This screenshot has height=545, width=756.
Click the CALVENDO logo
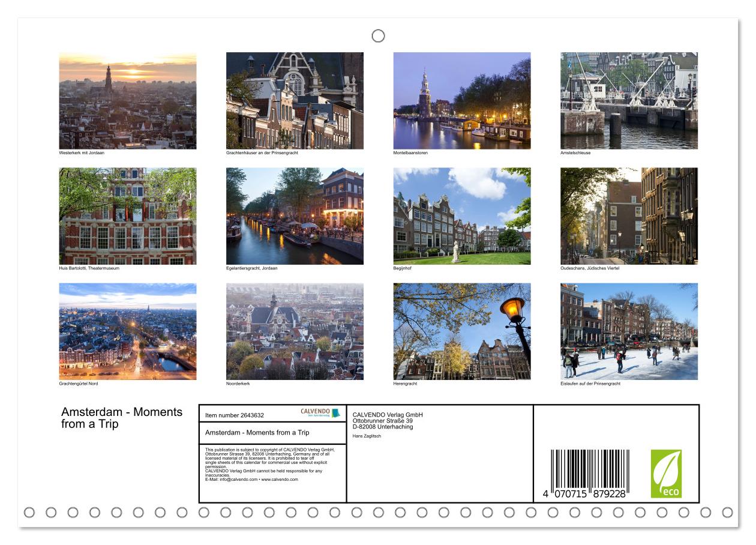(x=320, y=413)
